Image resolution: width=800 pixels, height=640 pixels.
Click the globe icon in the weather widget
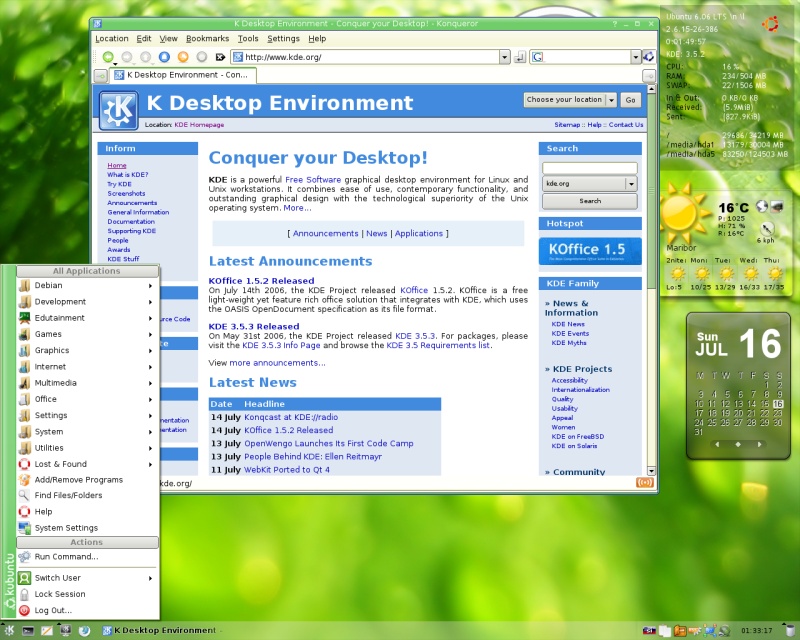(x=762, y=206)
